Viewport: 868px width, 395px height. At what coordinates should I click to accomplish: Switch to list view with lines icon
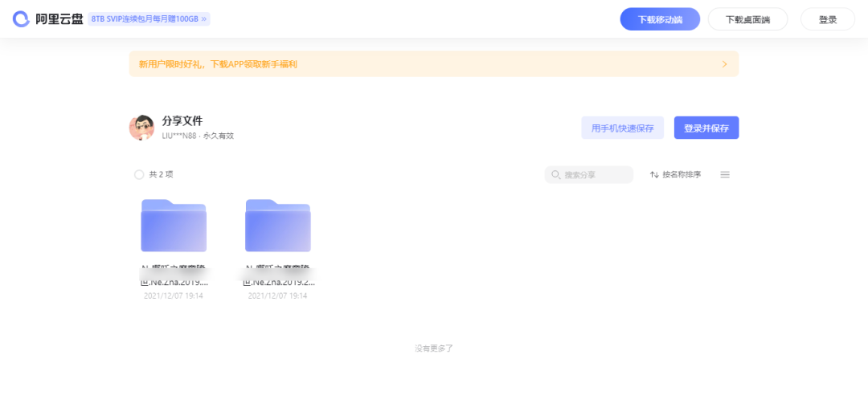[x=725, y=175]
